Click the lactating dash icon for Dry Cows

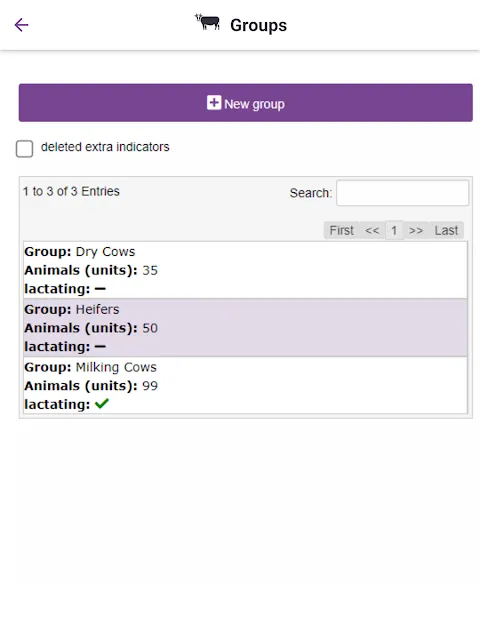tap(100, 289)
